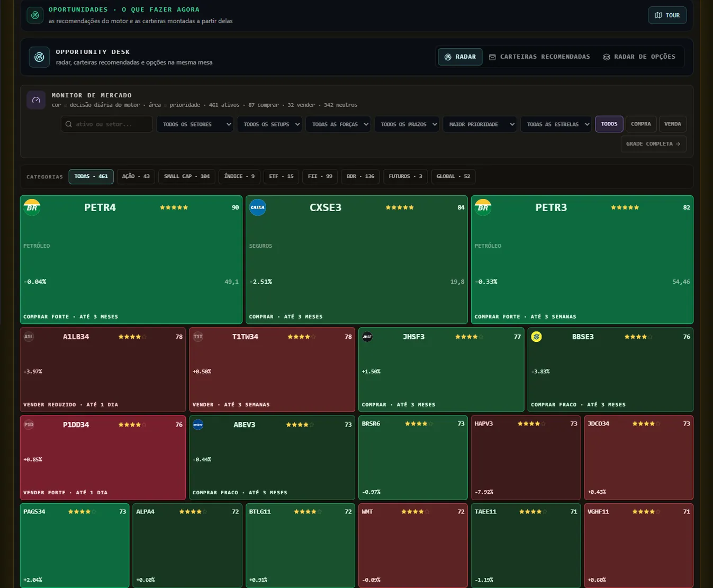Filter monitor by Venda signals
This screenshot has height=588, width=713.
point(673,124)
